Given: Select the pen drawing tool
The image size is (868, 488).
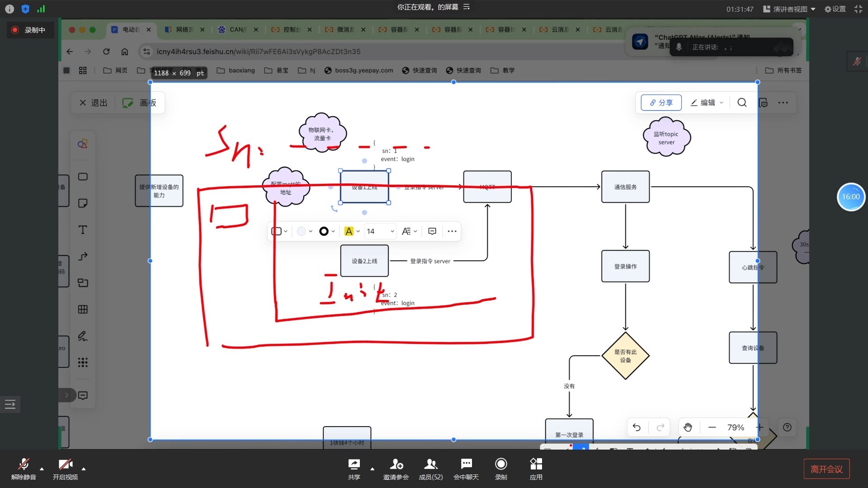Looking at the screenshot, I should [x=83, y=336].
